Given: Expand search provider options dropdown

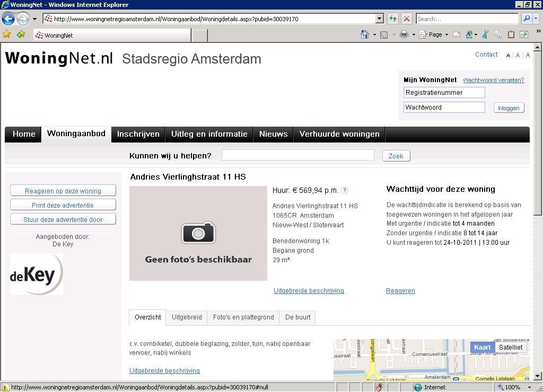Looking at the screenshot, I should [536, 19].
